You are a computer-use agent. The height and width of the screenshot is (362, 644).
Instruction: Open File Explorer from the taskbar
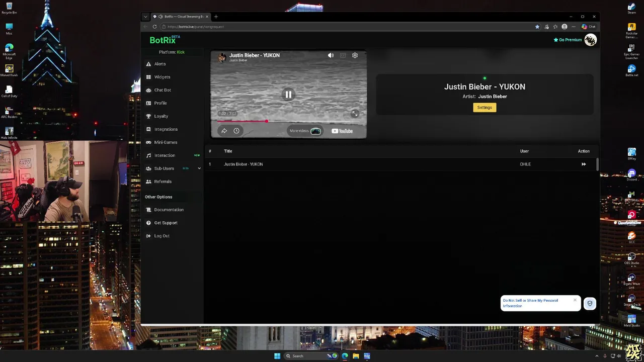pyautogui.click(x=356, y=356)
